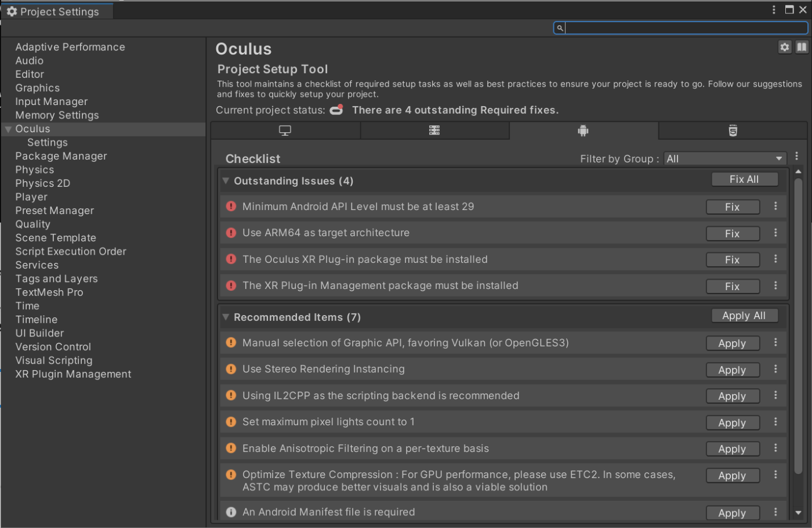Image resolution: width=812 pixels, height=528 pixels.
Task: Open the Project Settings window kebab menu
Action: coord(774,9)
